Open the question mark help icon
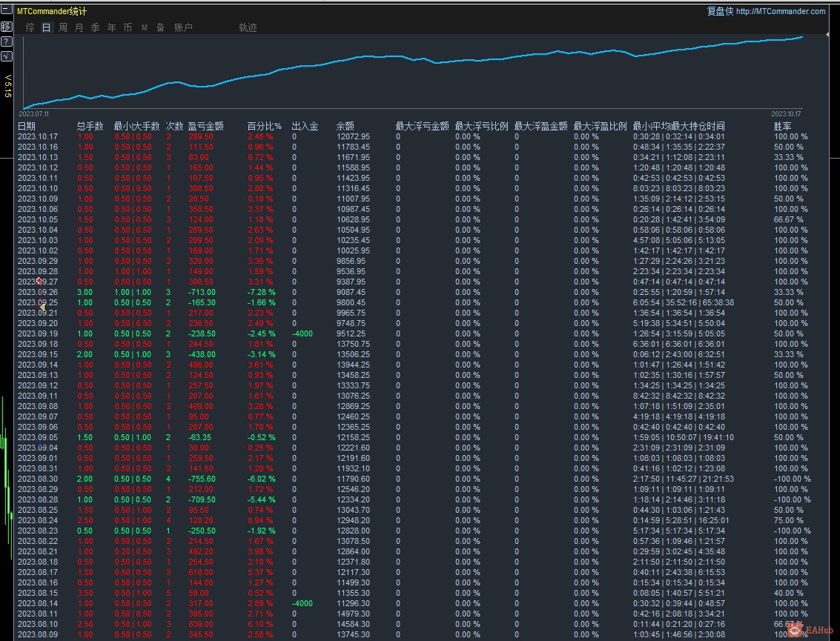The image size is (840, 641). pos(6,41)
